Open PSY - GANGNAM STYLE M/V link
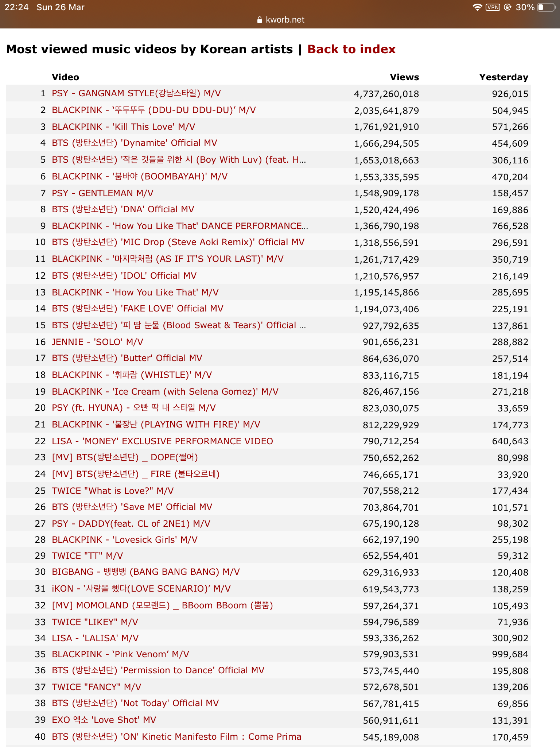The width and height of the screenshot is (560, 747). [x=136, y=93]
